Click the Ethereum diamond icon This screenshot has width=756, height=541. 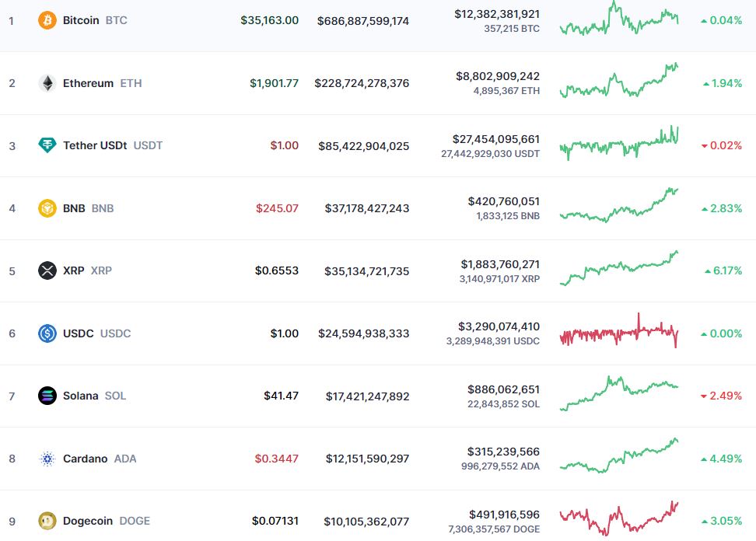pyautogui.click(x=47, y=83)
